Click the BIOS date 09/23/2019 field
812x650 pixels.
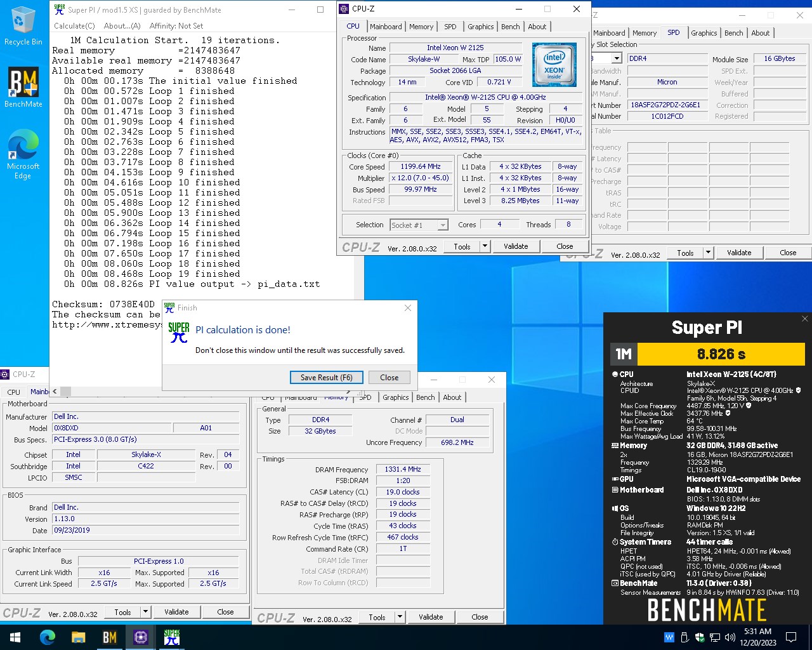coord(145,530)
